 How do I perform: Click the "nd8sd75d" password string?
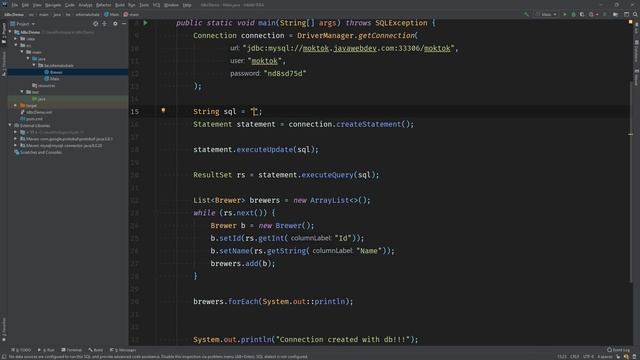285,73
